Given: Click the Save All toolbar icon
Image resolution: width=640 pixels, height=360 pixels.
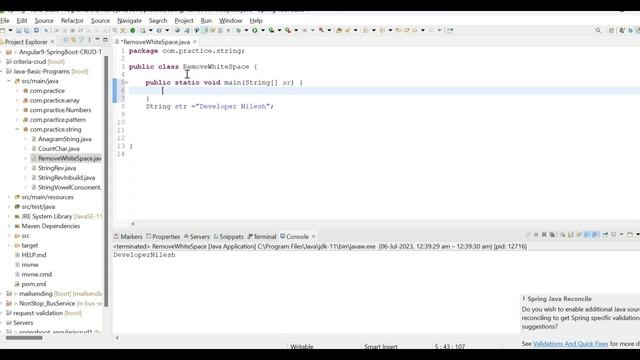Looking at the screenshot, I should pos(27,30).
